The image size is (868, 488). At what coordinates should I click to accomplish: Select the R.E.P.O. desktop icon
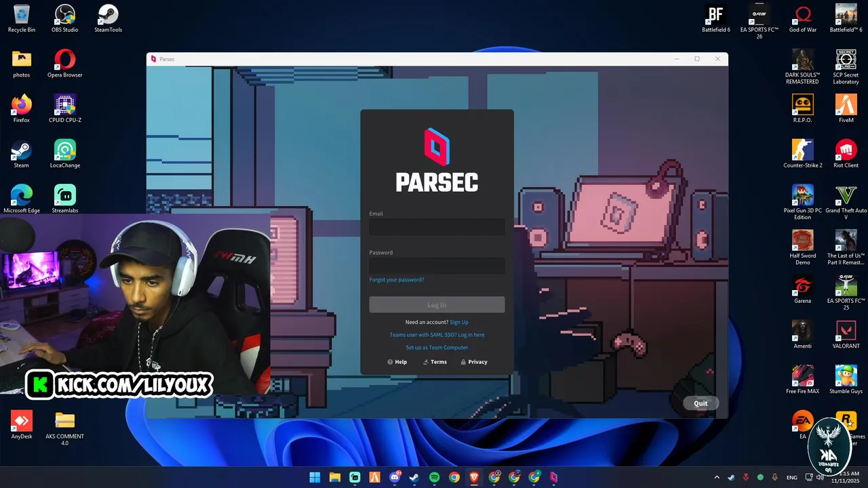[x=803, y=109]
